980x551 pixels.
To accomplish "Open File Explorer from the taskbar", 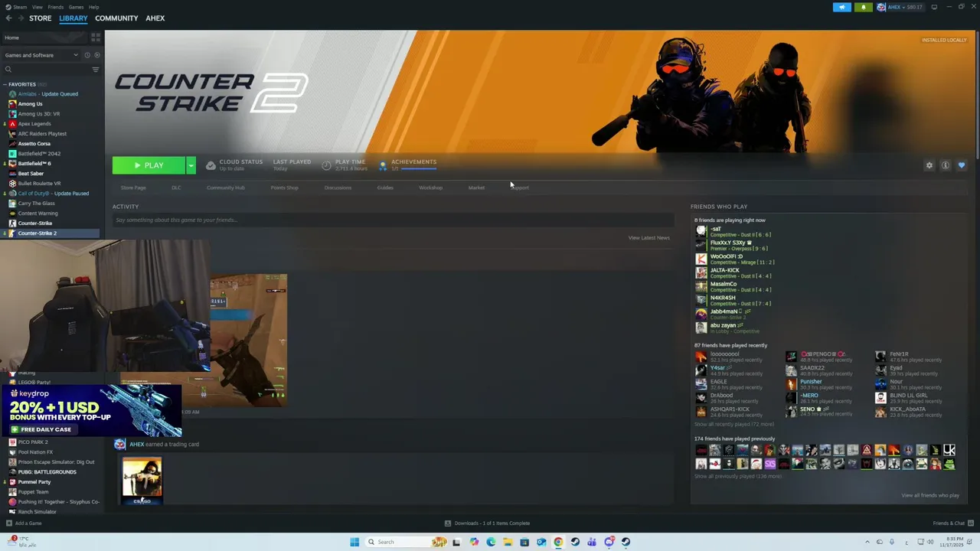I will pos(508,542).
